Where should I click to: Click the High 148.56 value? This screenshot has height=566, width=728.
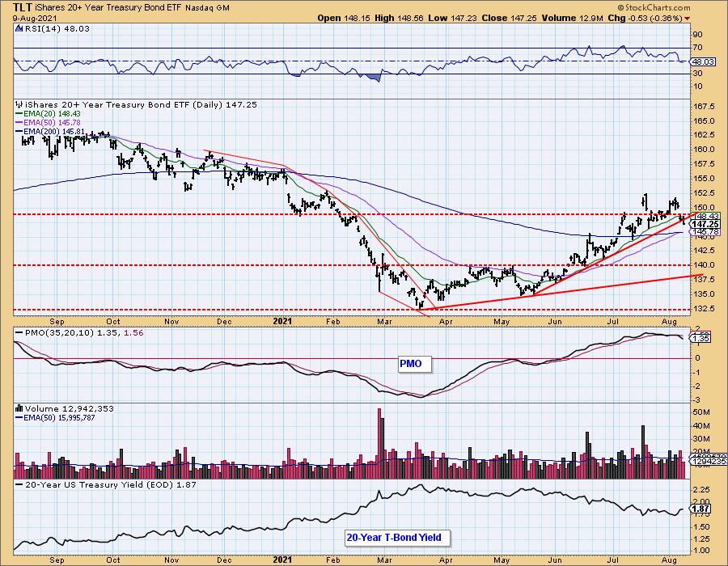pos(399,18)
